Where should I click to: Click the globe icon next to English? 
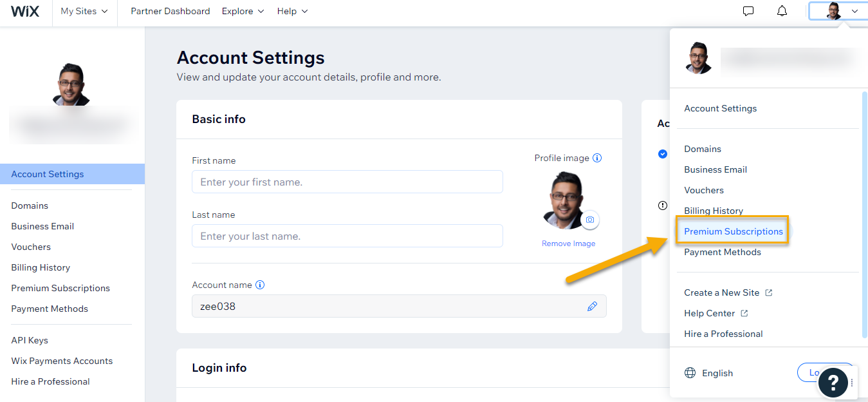point(689,372)
